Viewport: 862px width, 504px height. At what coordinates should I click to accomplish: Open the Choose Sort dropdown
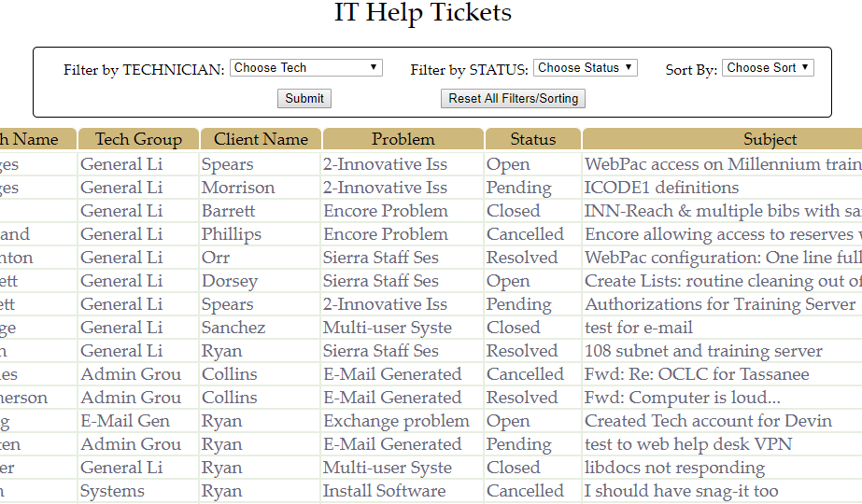768,68
